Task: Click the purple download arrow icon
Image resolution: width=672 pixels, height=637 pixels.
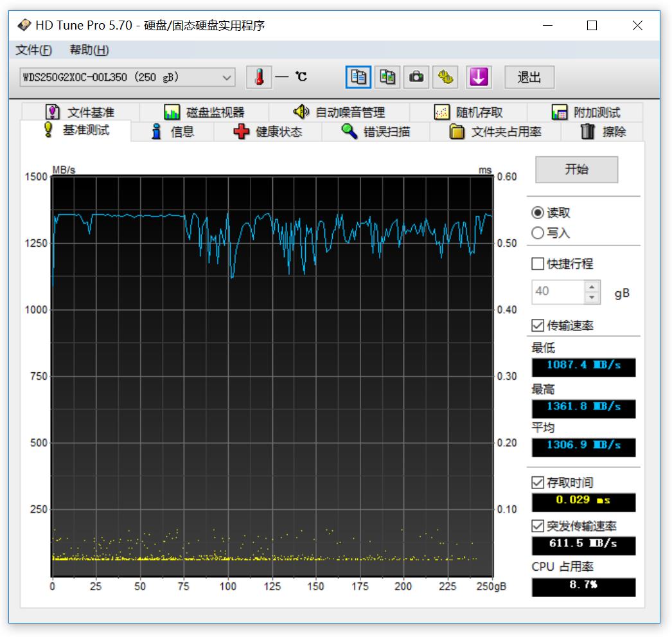Action: pyautogui.click(x=478, y=77)
